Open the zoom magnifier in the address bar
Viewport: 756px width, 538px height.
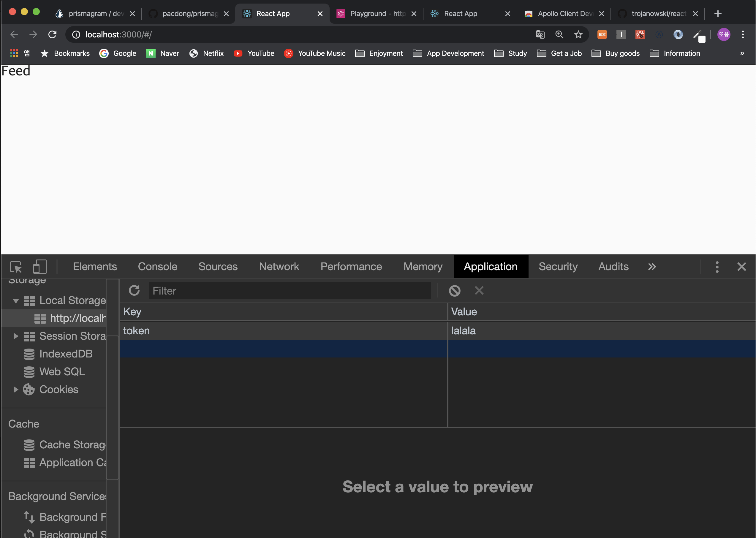coord(559,34)
